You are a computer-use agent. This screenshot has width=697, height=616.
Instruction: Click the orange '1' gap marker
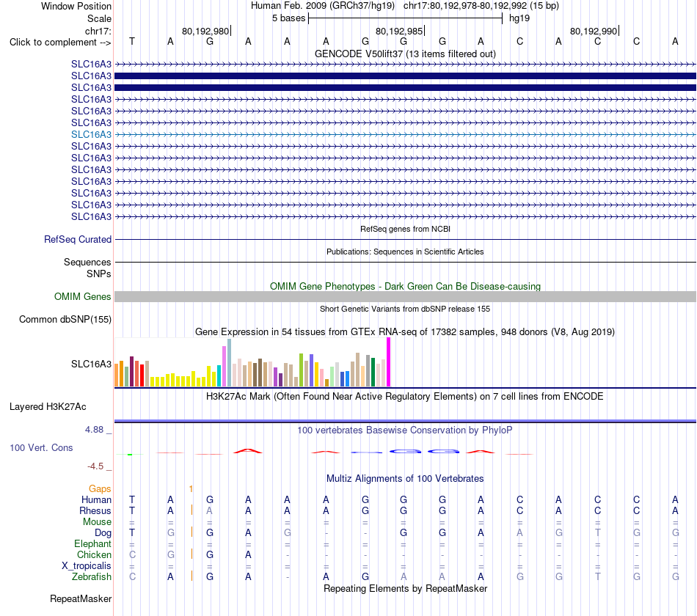[191, 489]
